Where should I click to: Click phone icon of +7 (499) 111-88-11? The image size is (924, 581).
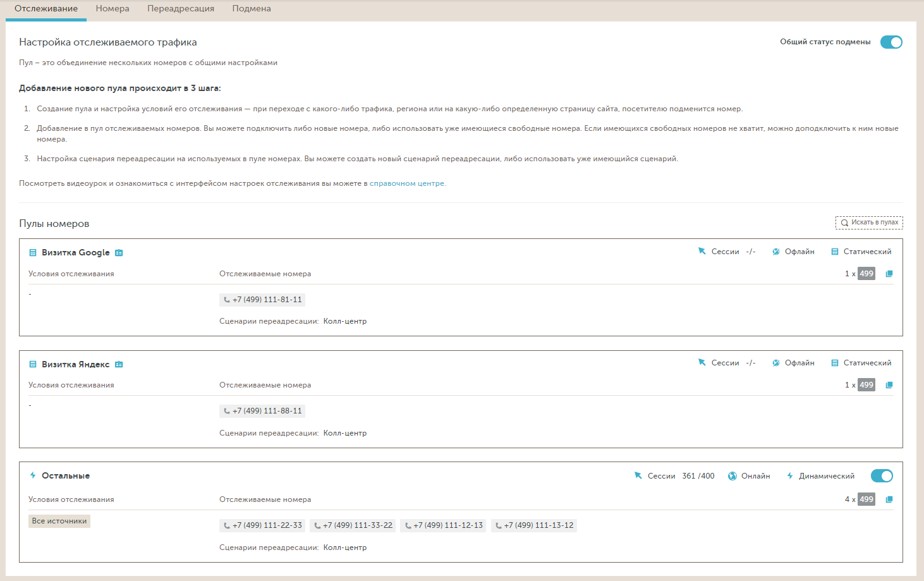[x=227, y=412]
